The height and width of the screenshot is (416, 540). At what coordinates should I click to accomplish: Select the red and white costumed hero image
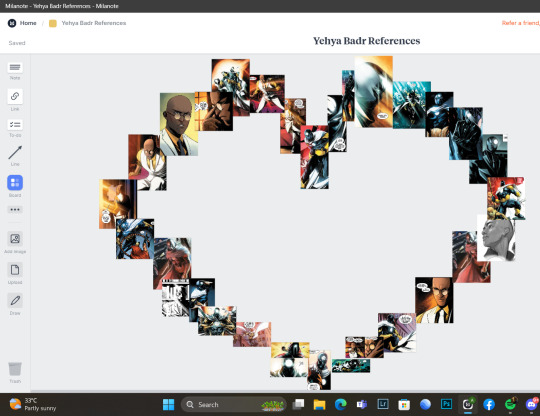point(314,157)
